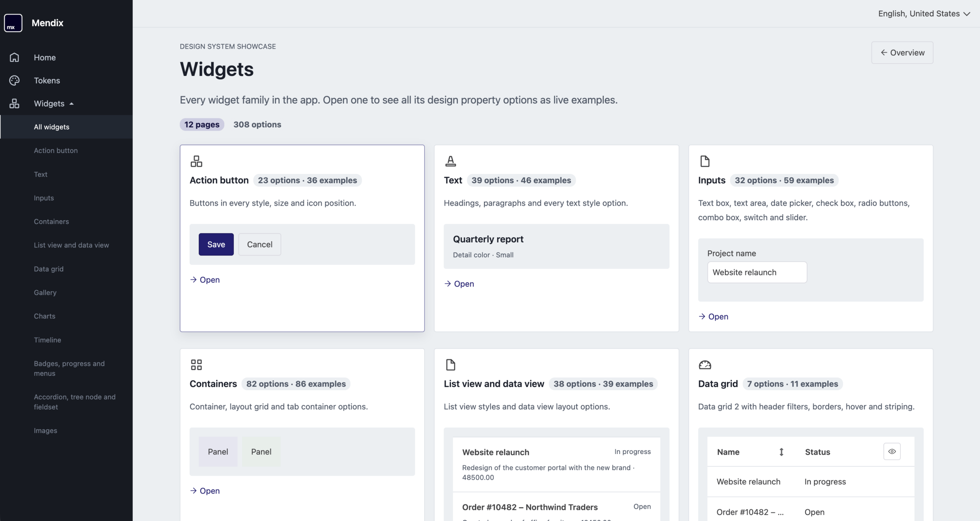Image resolution: width=980 pixels, height=521 pixels.
Task: Go to Containers in the sidebar
Action: 67,221
